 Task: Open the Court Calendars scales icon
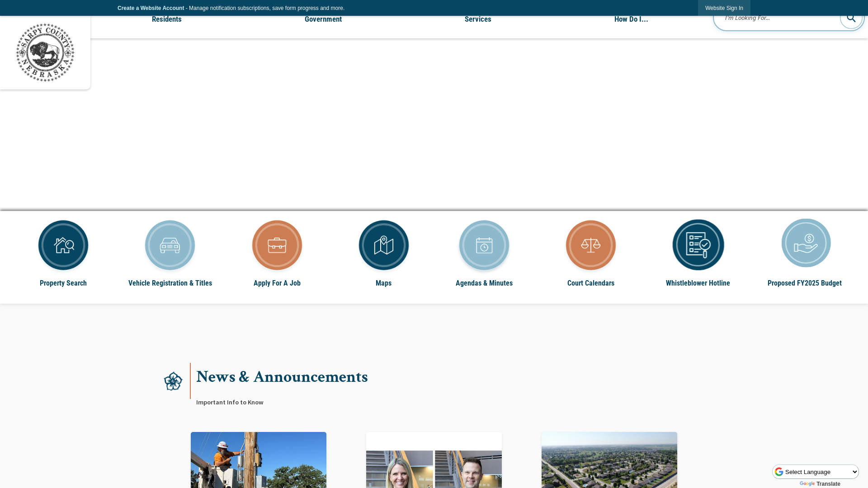tap(591, 245)
